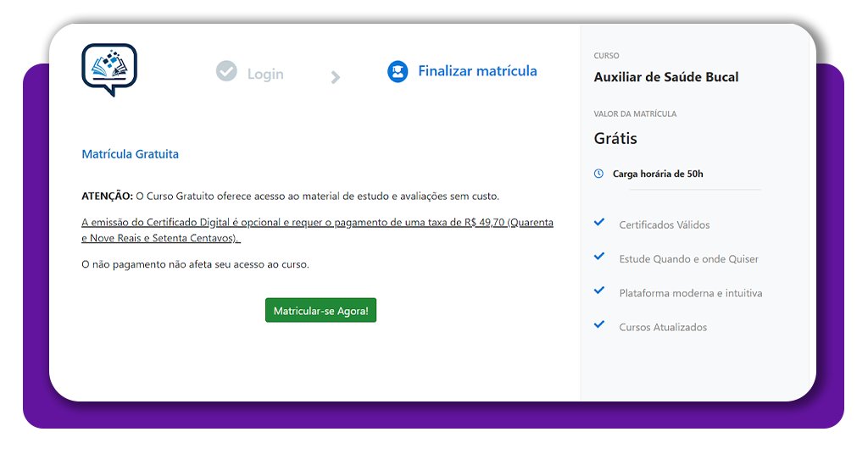This screenshot has width=868, height=454.
Task: Click the graduate icon beside Finalizar matrícula
Action: pyautogui.click(x=398, y=72)
